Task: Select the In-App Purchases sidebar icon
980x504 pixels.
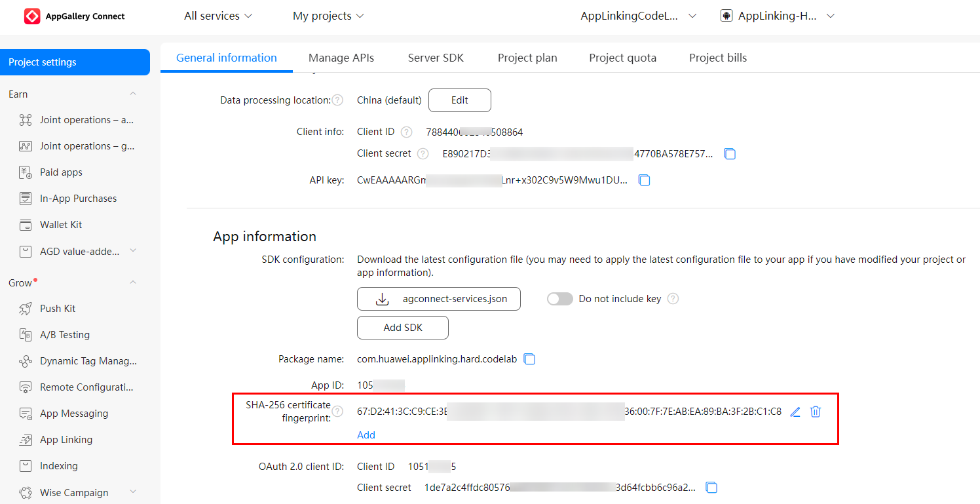Action: (26, 199)
